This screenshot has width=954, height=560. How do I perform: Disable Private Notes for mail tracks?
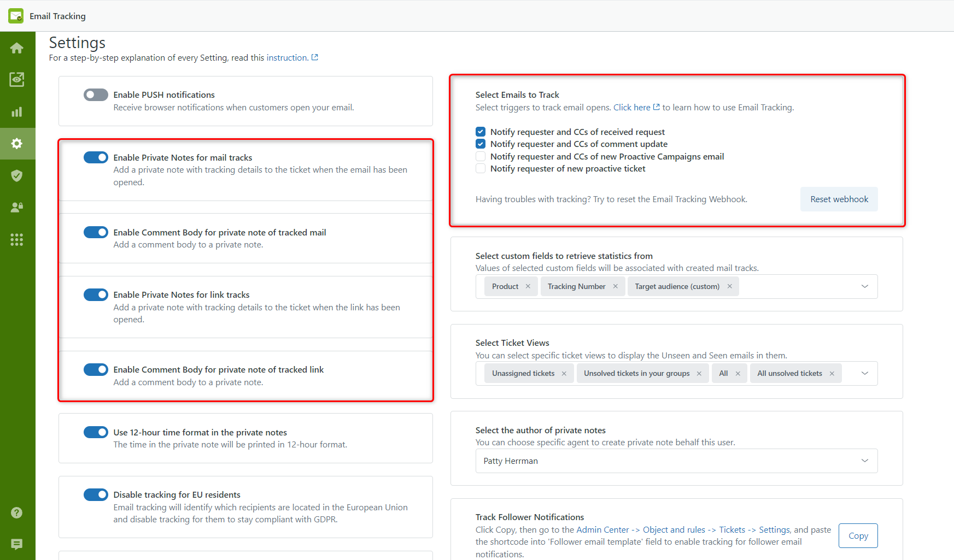[96, 157]
